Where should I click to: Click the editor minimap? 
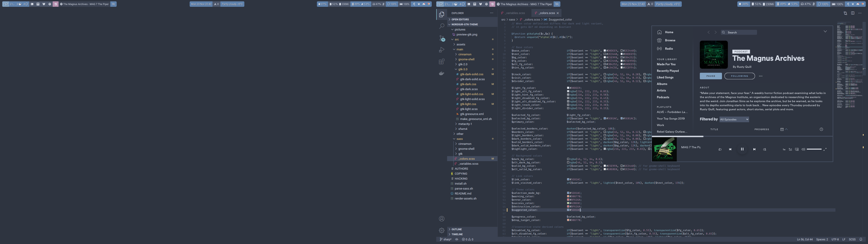[x=850, y=65]
